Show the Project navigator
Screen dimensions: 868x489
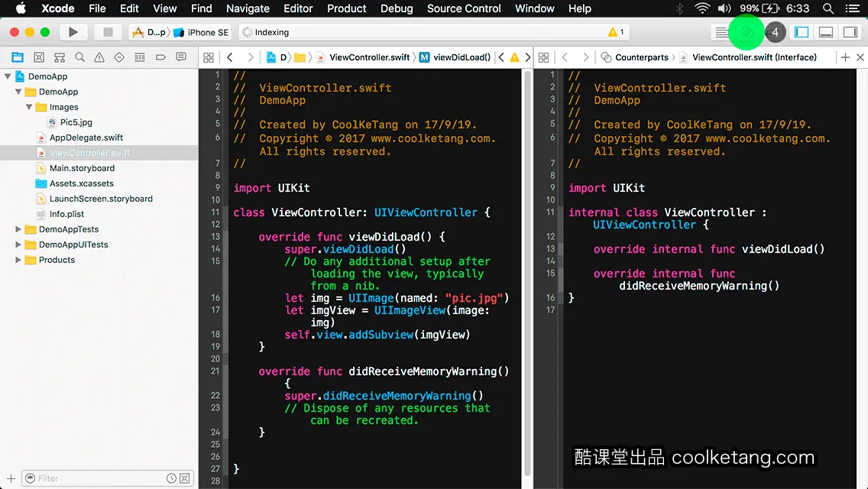18,57
